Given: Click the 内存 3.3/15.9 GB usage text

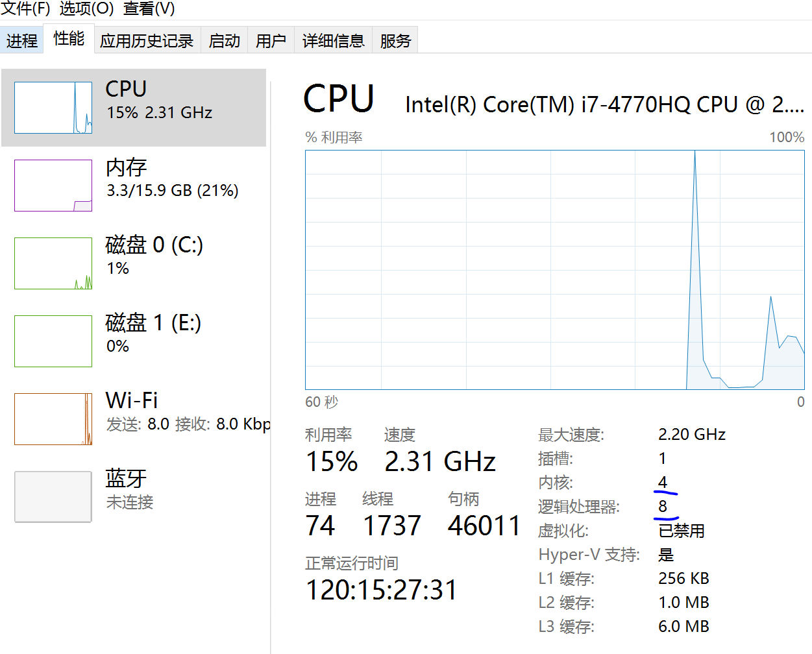Looking at the screenshot, I should 173,191.
